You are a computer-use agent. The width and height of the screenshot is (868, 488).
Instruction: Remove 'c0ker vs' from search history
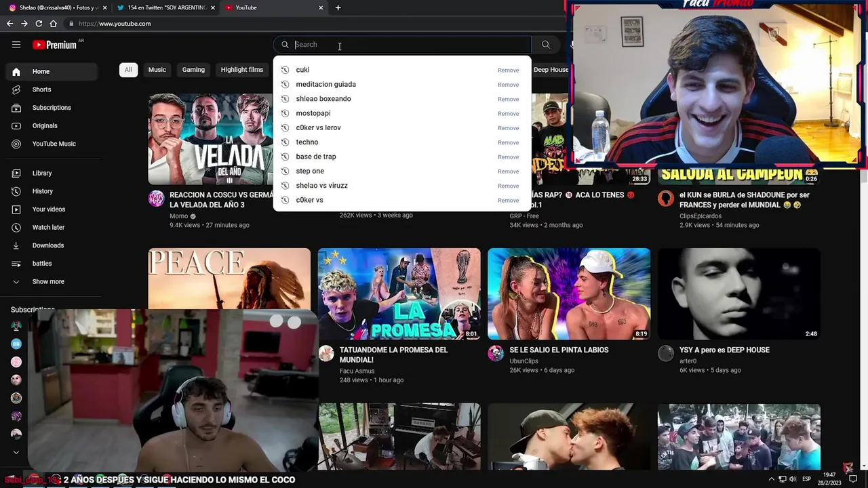coord(508,201)
